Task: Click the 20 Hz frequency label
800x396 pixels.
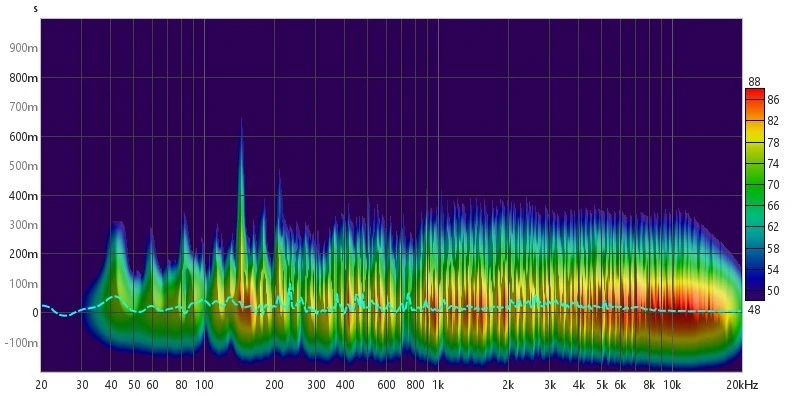Action: (x=41, y=384)
